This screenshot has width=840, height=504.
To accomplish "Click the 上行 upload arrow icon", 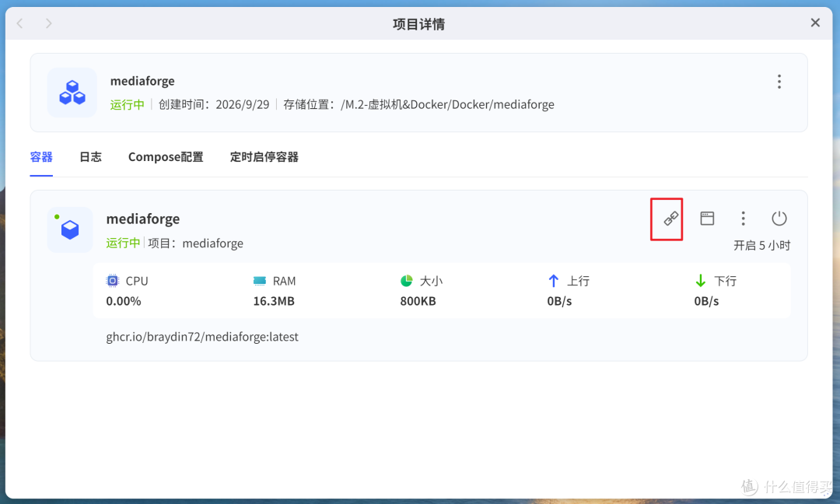I will [x=554, y=281].
